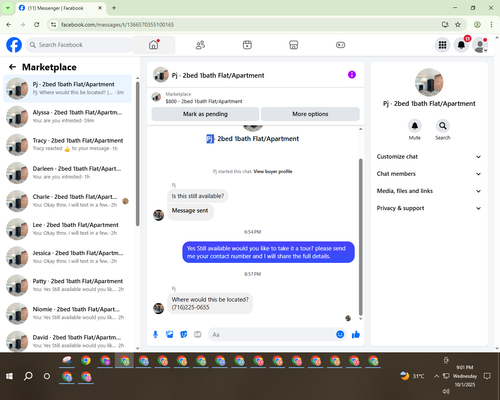Open the View buyer profile link
Viewport: 500px width, 400px height.
click(x=273, y=172)
